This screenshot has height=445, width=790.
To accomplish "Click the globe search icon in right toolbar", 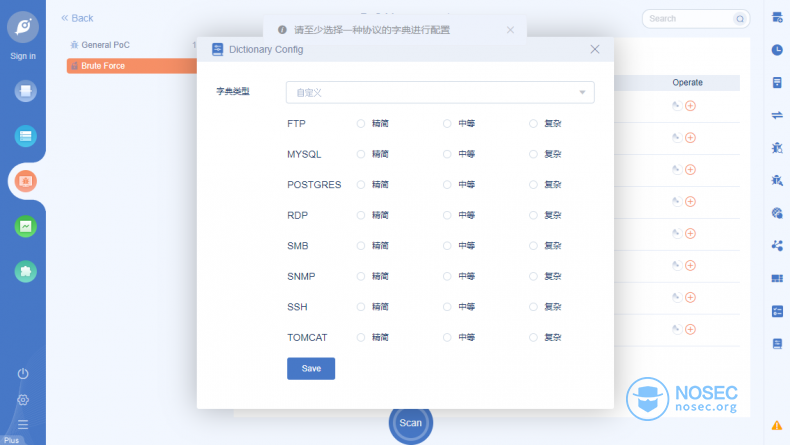I will tap(777, 213).
